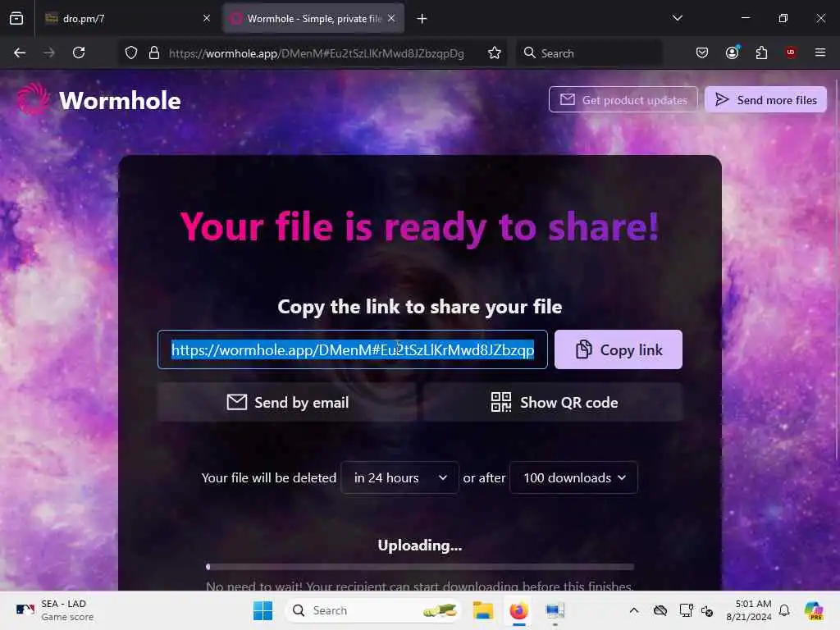Open SEA - LAD game score widget
Screen dimensions: 840x630
point(55,610)
